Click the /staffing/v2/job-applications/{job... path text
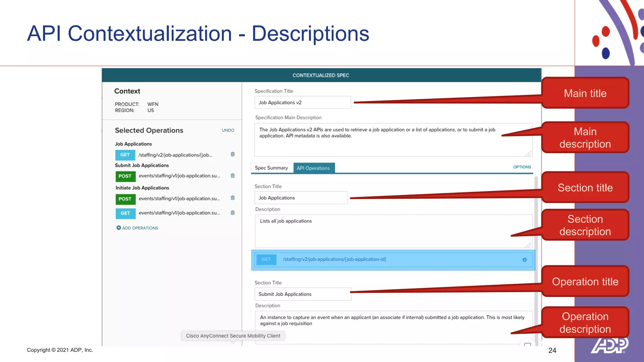The image size is (644, 362). click(175, 155)
